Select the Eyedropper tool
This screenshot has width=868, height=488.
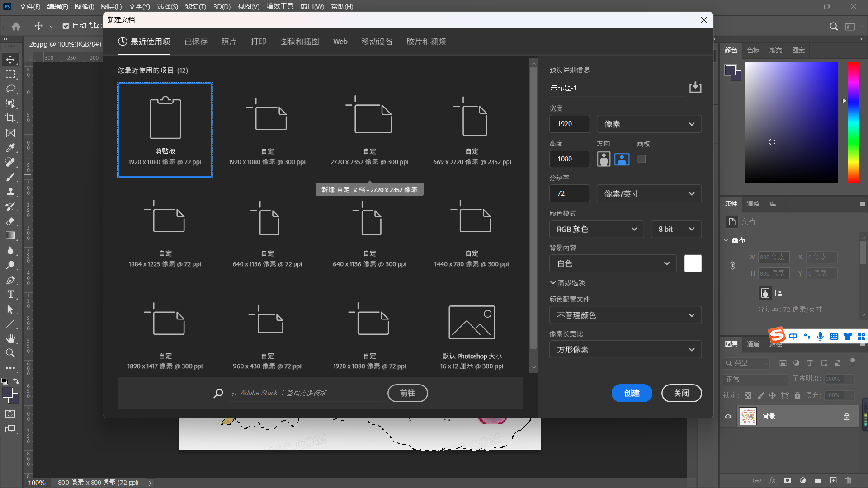[10, 147]
